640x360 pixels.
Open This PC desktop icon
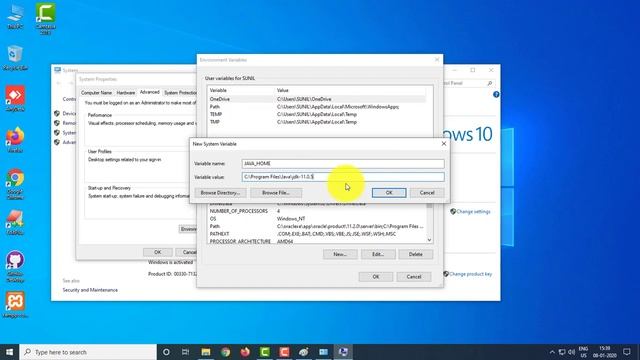pyautogui.click(x=15, y=16)
